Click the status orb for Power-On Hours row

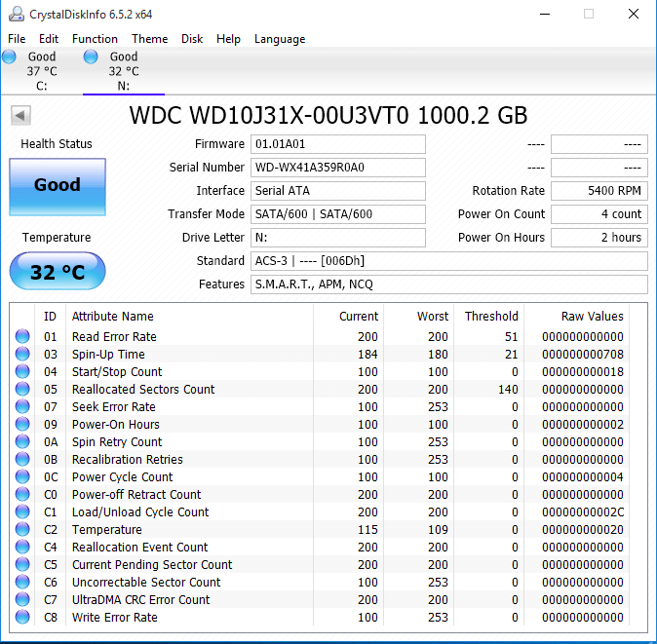point(22,424)
